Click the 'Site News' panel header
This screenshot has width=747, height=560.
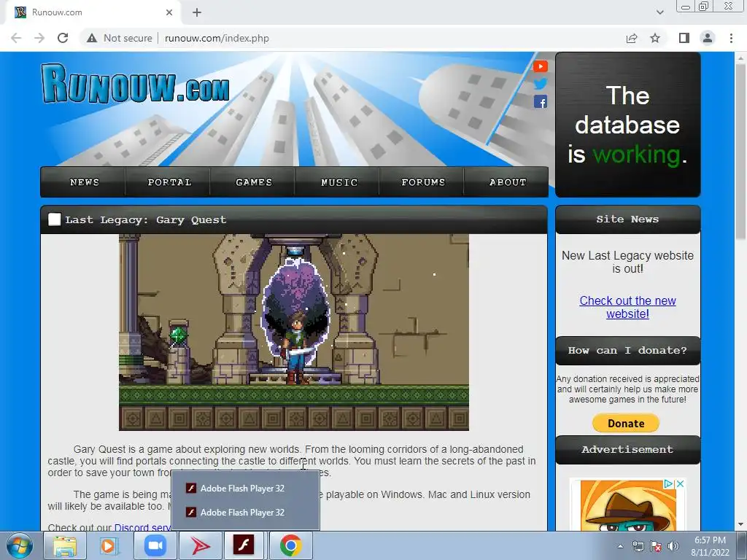(x=627, y=219)
